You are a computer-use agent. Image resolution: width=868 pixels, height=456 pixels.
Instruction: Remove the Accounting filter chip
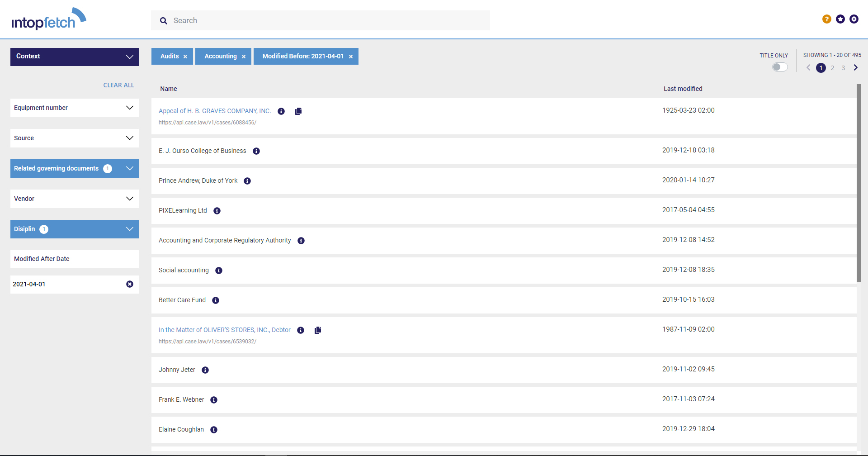[244, 57]
